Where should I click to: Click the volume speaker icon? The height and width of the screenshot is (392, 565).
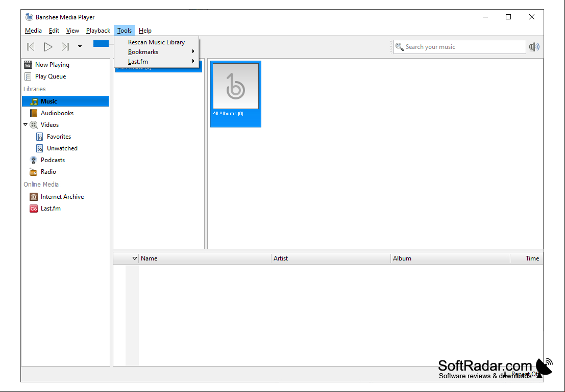click(534, 47)
